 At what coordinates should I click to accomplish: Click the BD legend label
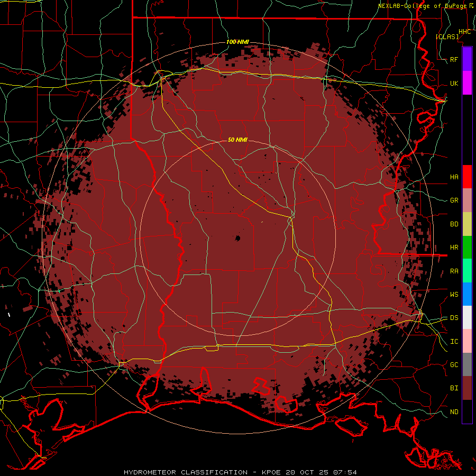pyautogui.click(x=454, y=224)
